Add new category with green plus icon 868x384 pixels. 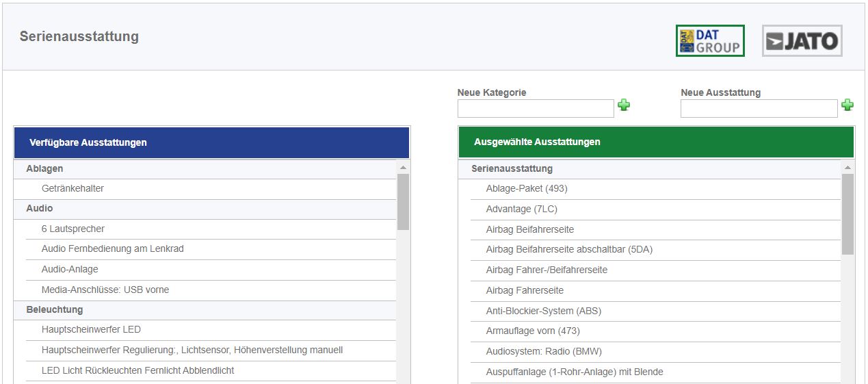[x=624, y=105]
